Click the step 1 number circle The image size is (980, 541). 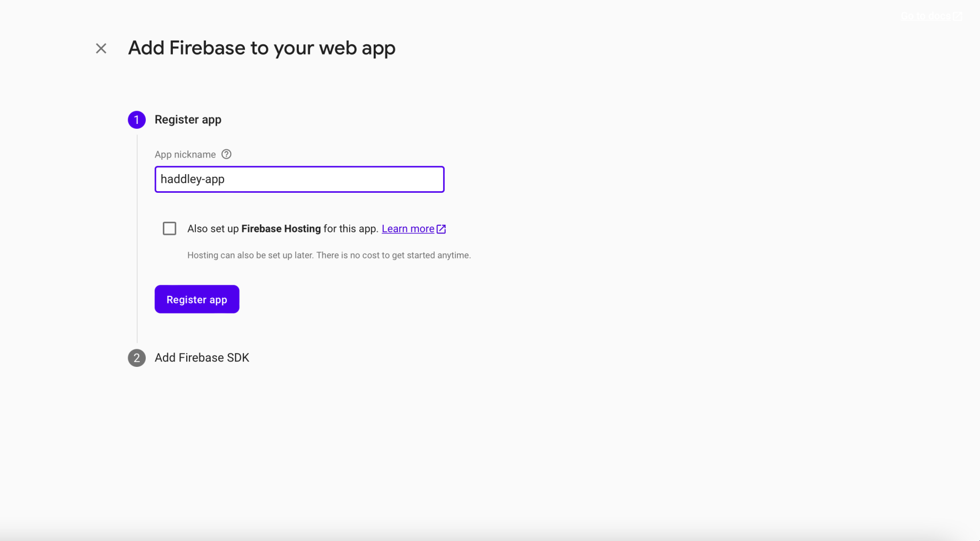(x=137, y=120)
